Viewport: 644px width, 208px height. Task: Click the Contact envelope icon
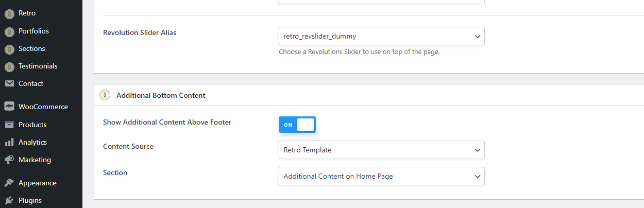tap(9, 83)
